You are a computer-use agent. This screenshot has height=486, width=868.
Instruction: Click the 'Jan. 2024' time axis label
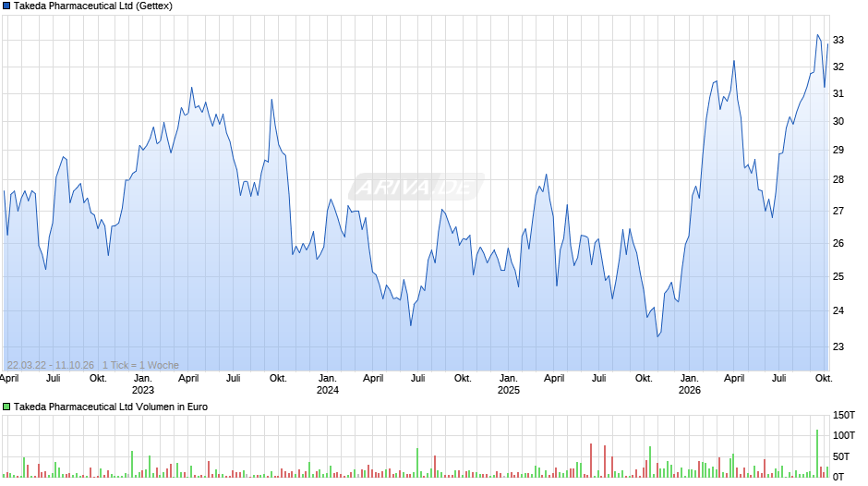coord(328,384)
